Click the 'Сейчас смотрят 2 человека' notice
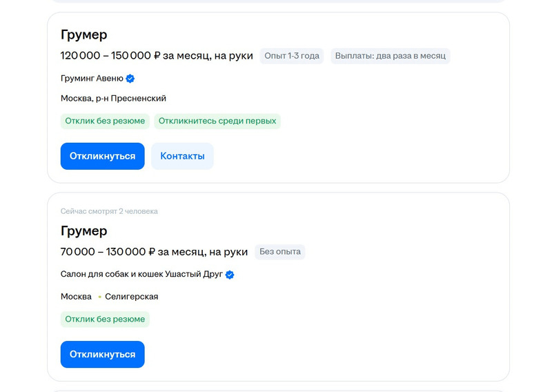The height and width of the screenshot is (392, 552). (109, 211)
